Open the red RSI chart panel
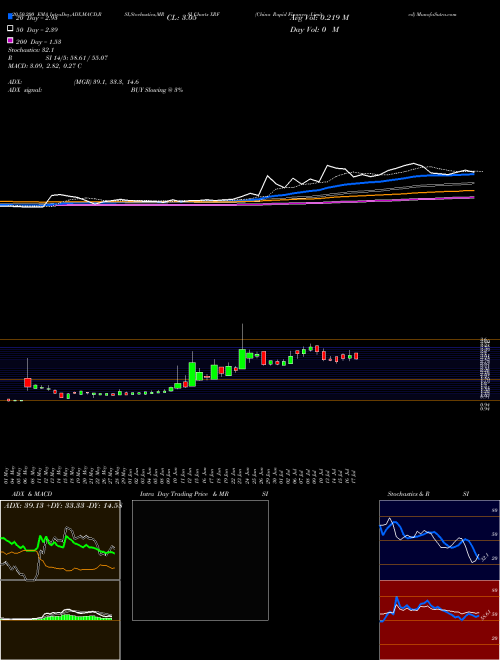This screenshot has height=660, width=500. click(439, 620)
